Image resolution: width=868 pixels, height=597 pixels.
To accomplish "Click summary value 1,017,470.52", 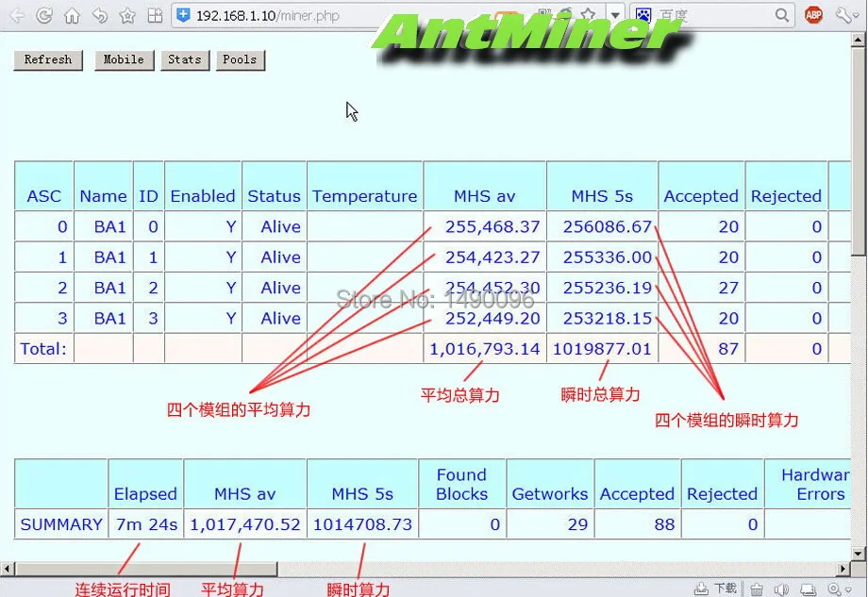I will pyautogui.click(x=244, y=524).
